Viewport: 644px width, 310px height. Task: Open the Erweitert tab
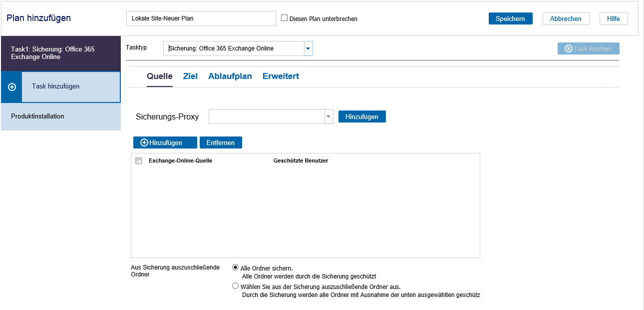point(281,76)
